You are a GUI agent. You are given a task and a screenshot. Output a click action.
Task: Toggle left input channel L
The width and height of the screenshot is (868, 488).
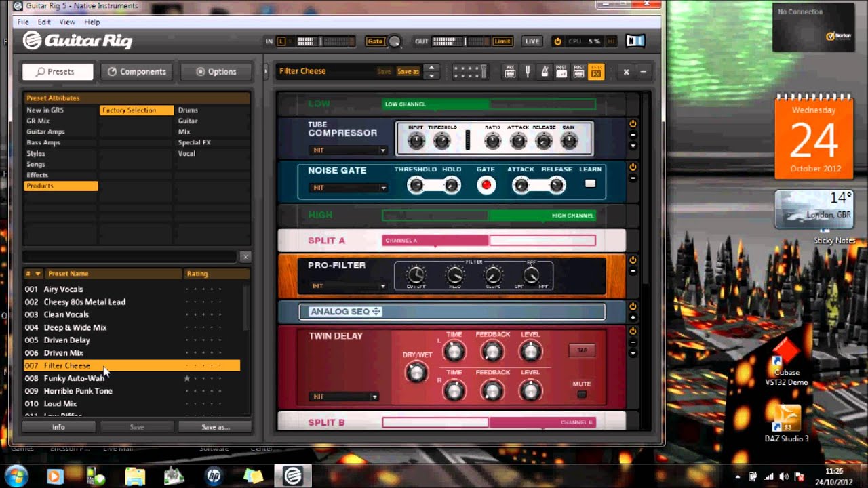pyautogui.click(x=281, y=41)
